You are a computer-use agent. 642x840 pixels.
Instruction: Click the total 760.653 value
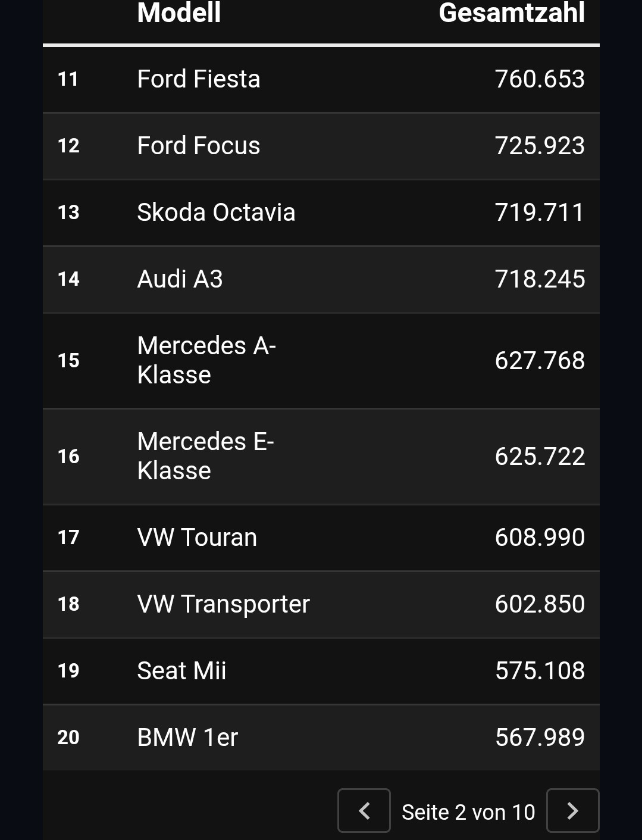540,79
